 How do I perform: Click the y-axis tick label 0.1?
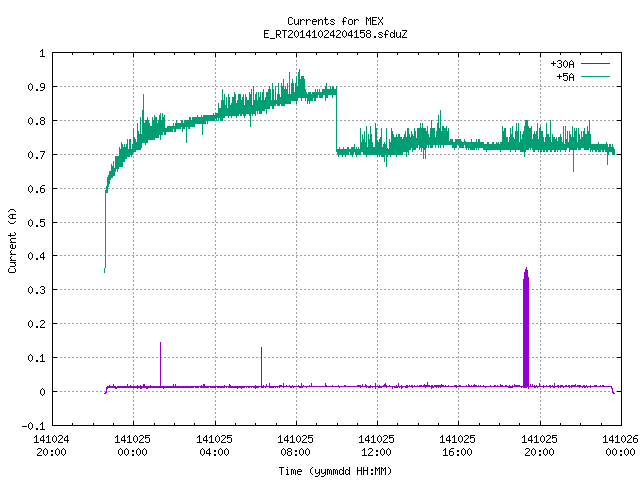(x=36, y=358)
